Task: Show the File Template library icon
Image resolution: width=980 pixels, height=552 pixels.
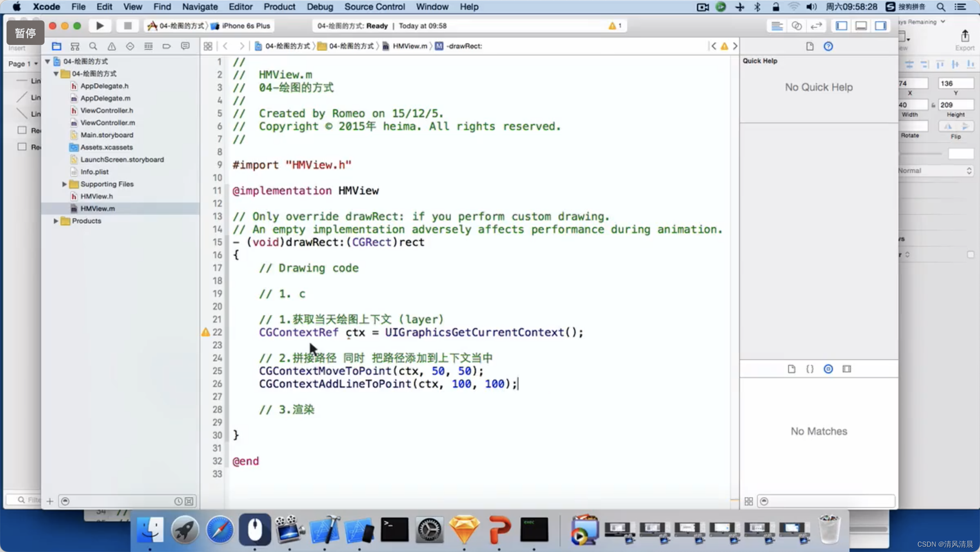Action: pos(791,369)
